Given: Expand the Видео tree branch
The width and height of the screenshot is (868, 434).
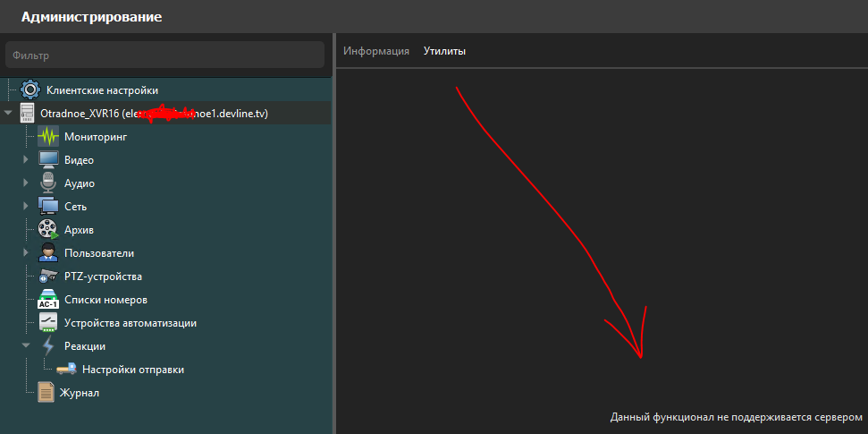Looking at the screenshot, I should tap(25, 159).
